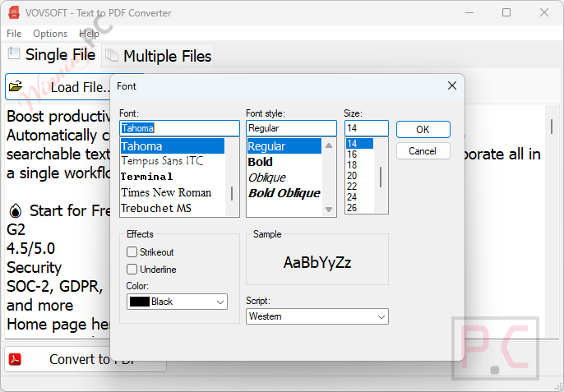564x392 pixels.
Task: Click the Single File tab icon
Action: point(14,54)
